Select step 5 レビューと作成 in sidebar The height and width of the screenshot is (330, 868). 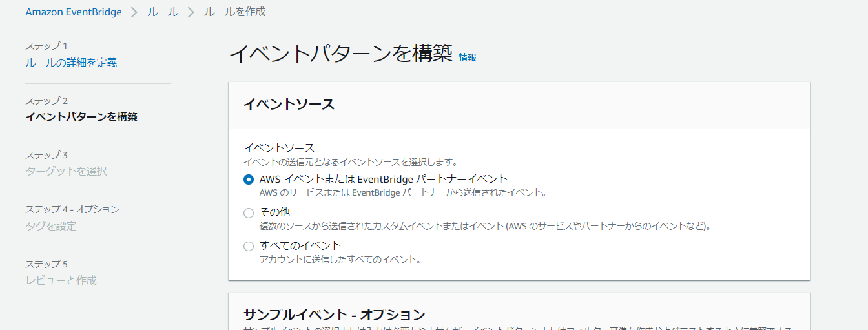(x=61, y=280)
